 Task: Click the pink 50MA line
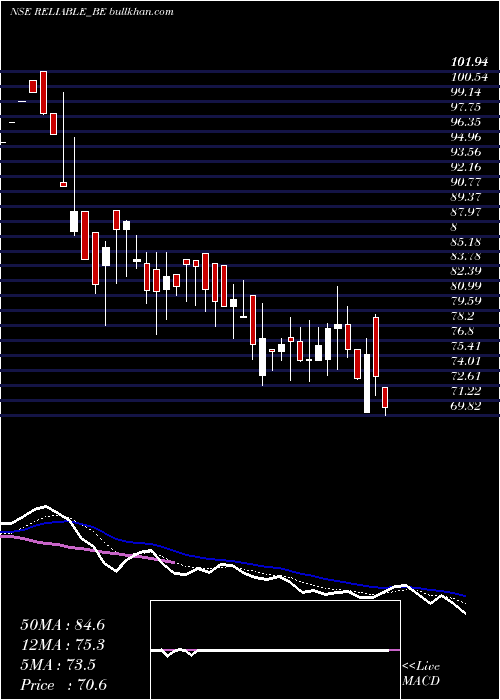pos(87,549)
